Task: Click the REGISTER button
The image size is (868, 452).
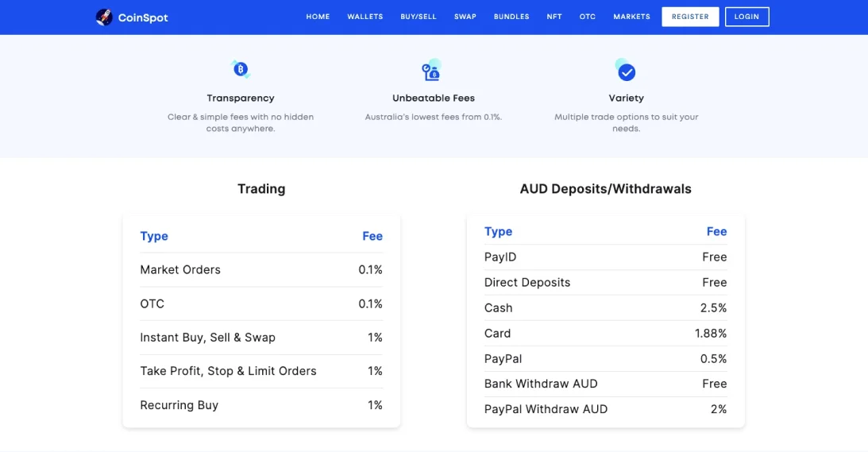Action: click(690, 17)
